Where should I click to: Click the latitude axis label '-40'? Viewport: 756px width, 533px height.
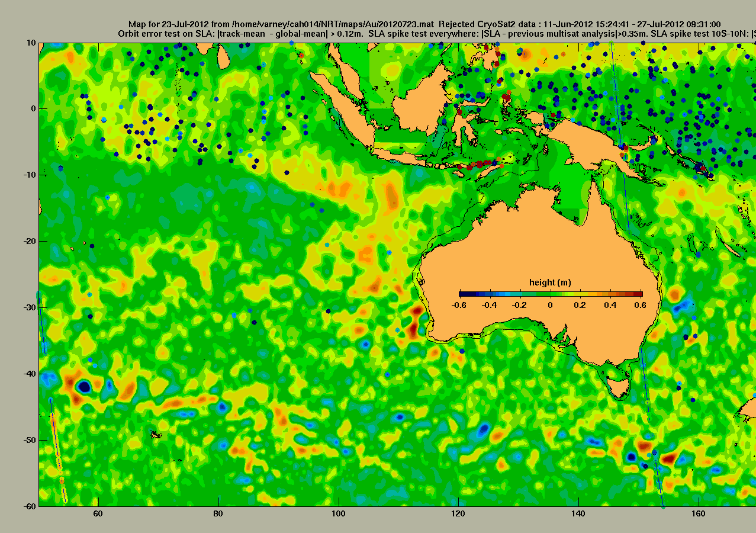click(x=30, y=374)
